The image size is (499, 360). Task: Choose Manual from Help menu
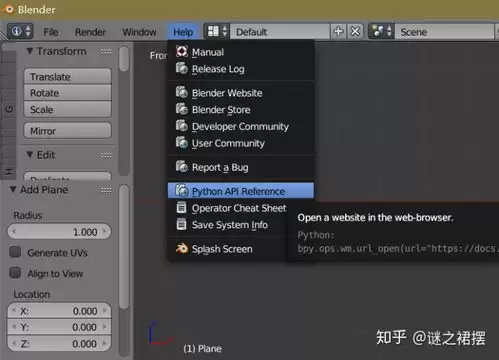point(241,52)
